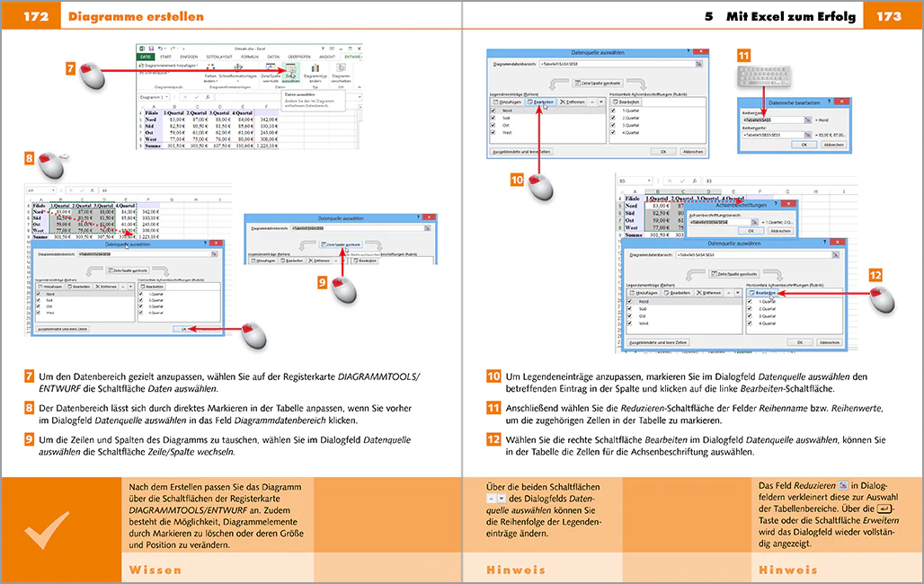Click Abbrechen in Achsenbeschriftungen dialog
This screenshot has height=584, width=924.
781,231
